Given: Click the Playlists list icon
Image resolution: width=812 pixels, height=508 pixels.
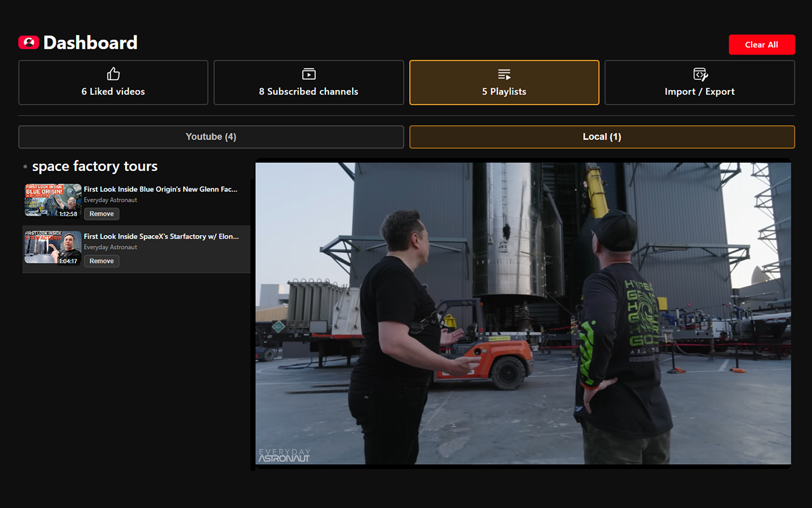Looking at the screenshot, I should click(504, 74).
